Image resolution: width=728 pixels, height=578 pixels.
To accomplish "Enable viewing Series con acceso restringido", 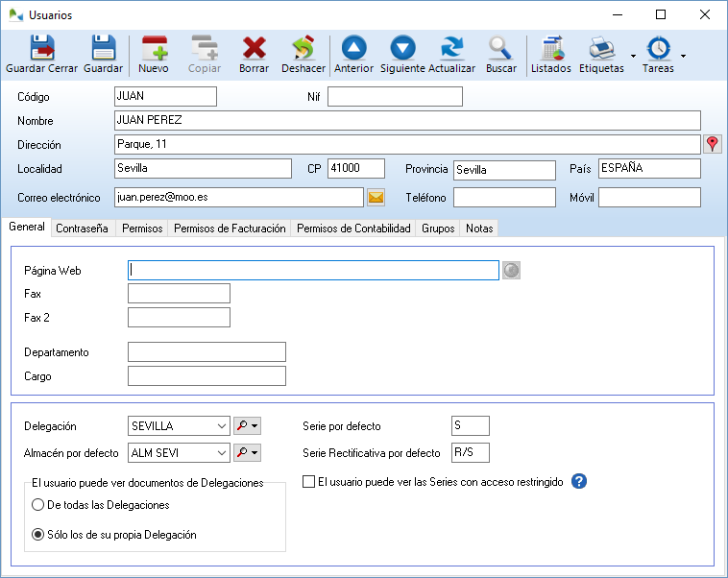I will click(x=309, y=482).
